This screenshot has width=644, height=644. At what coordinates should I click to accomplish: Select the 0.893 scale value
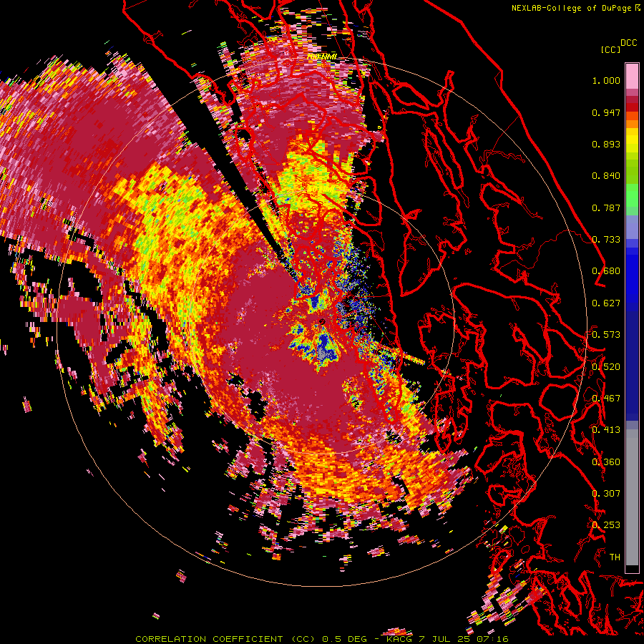(606, 144)
